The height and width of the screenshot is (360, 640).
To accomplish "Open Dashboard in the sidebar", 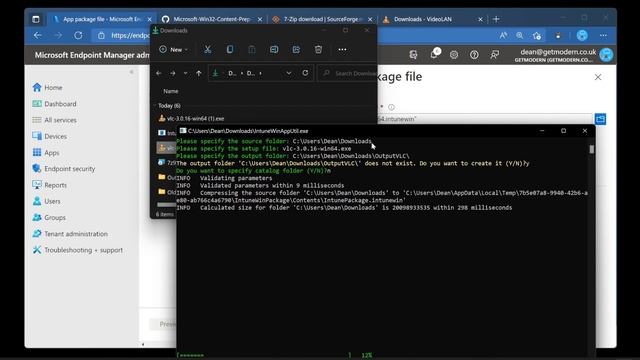I will tap(54, 104).
